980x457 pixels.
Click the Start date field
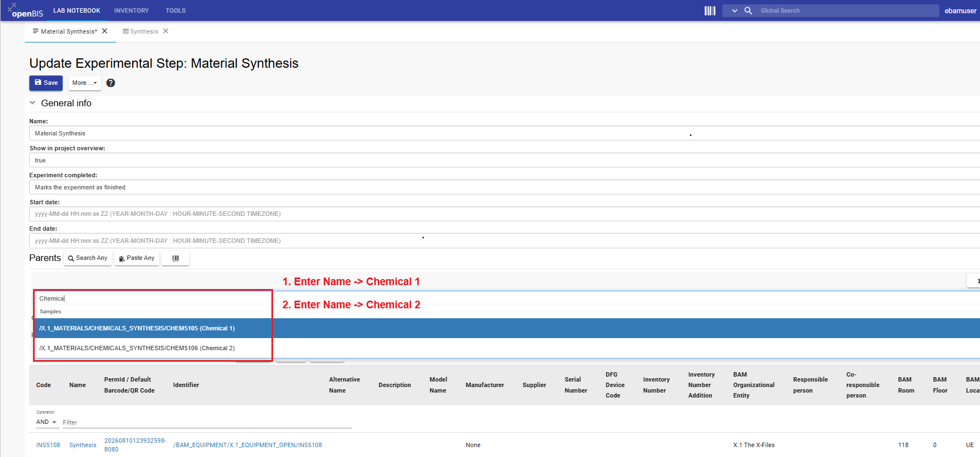(x=504, y=214)
